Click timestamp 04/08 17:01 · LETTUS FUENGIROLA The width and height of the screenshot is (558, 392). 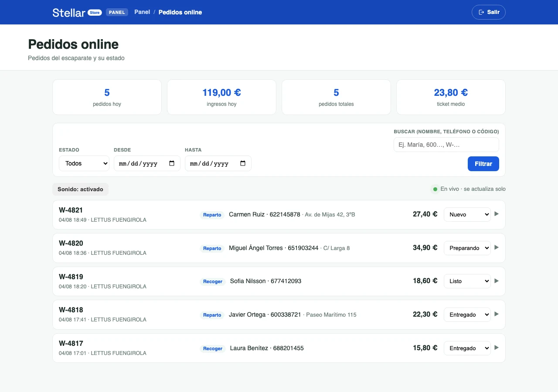click(x=102, y=353)
